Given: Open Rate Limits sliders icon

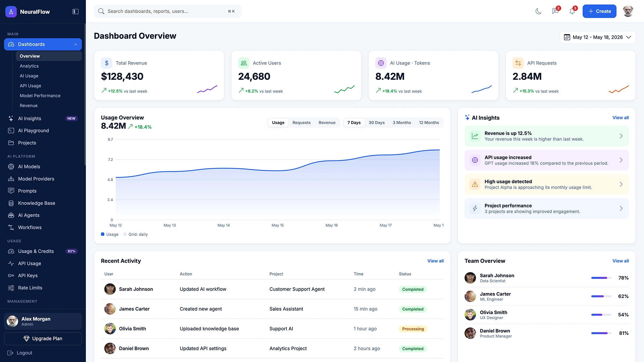Looking at the screenshot, I should (x=11, y=288).
